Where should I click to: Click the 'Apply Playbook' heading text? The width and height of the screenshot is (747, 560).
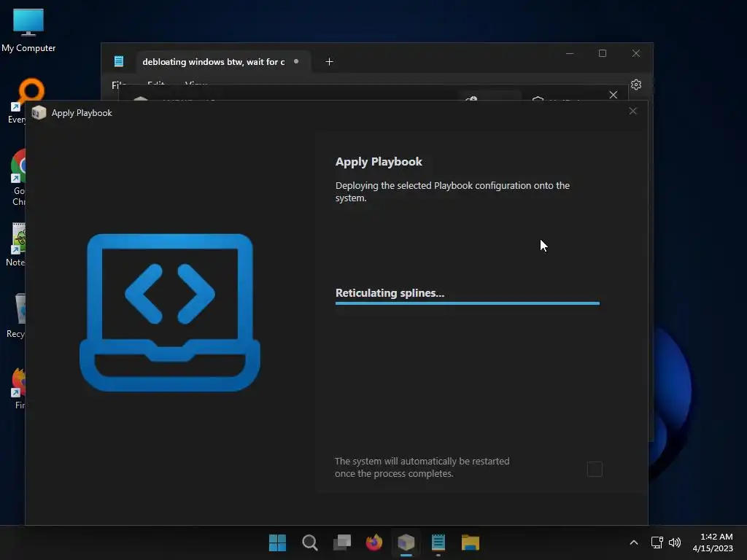coord(379,162)
